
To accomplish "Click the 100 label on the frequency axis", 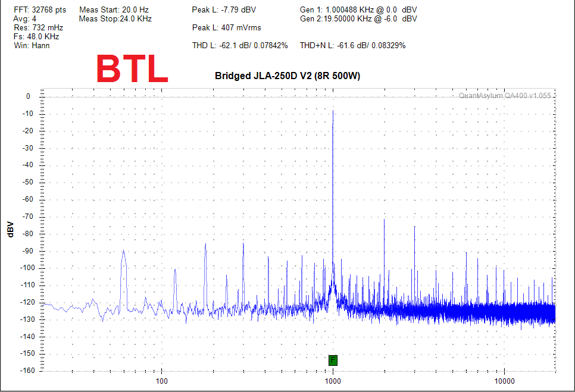I will 162,381.
